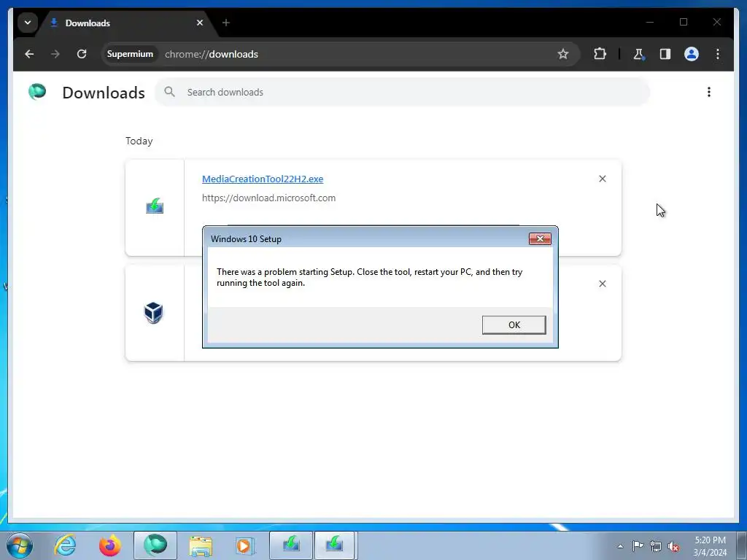The image size is (747, 560).
Task: Close the Windows 10 Setup error dialog
Action: (540, 238)
